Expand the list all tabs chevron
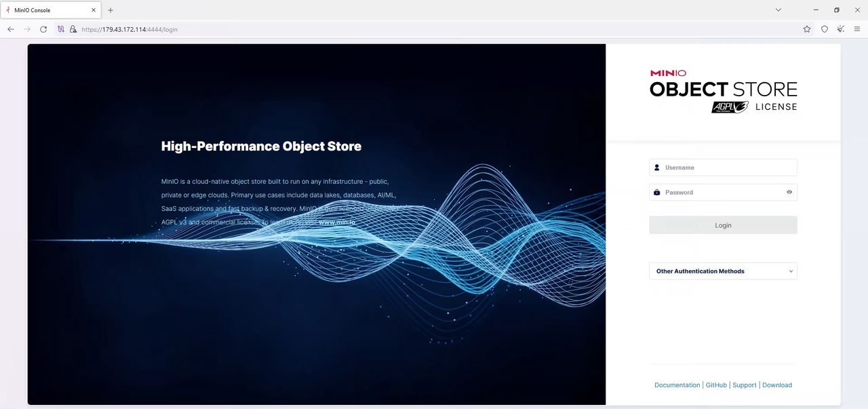The image size is (868, 409). 778,10
